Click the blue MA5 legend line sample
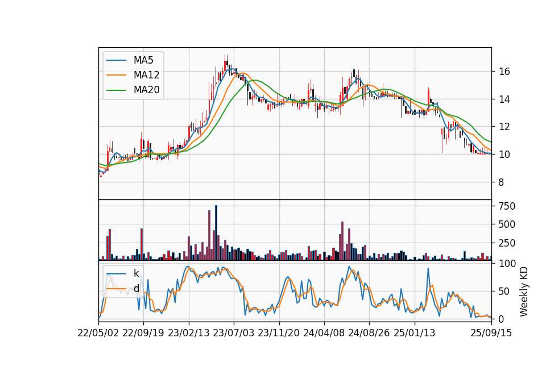Image resolution: width=546 pixels, height=392 pixels. 116,60
